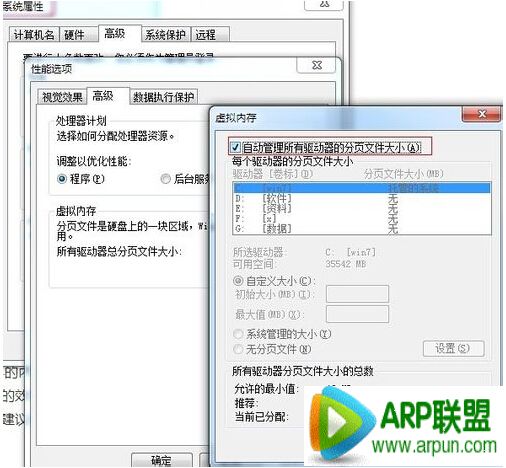Image resolution: width=506 pixels, height=468 pixels.
Task: Open the 远程 tab
Action: pyautogui.click(x=210, y=35)
